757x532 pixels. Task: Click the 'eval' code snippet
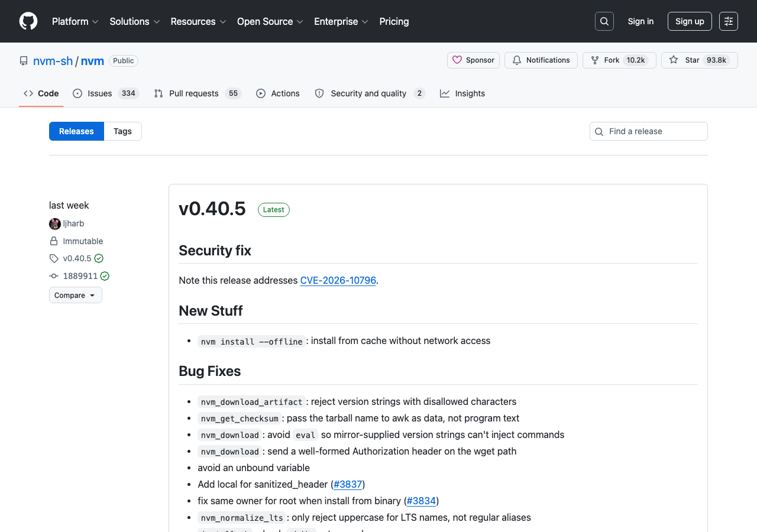pyautogui.click(x=306, y=435)
